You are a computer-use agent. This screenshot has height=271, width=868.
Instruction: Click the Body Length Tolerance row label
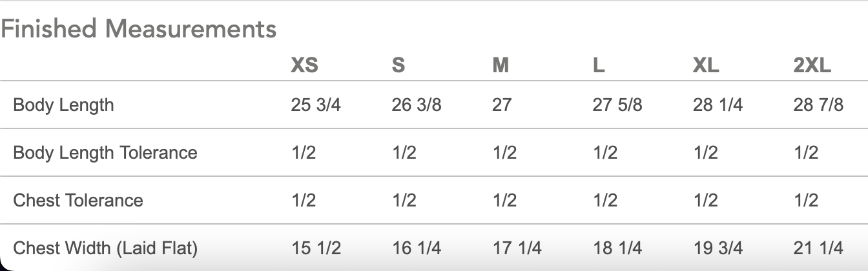(x=105, y=153)
